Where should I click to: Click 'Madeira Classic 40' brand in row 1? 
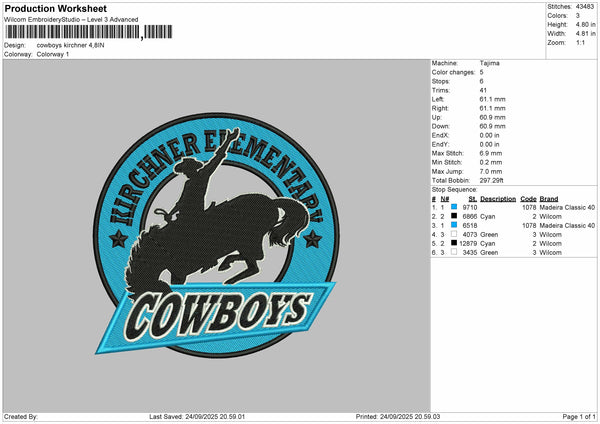point(567,207)
